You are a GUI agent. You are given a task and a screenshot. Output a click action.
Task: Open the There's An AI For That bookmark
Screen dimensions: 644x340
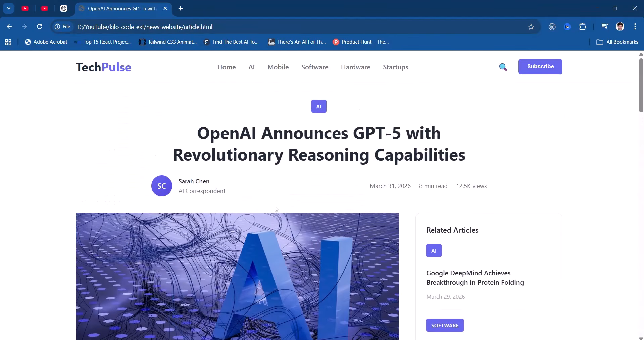(297, 42)
